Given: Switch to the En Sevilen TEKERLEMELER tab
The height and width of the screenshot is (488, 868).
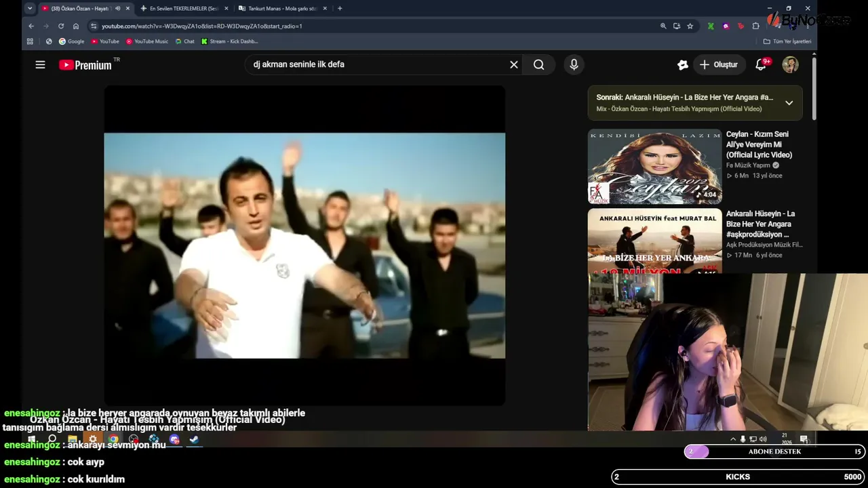Looking at the screenshot, I should 184,8.
